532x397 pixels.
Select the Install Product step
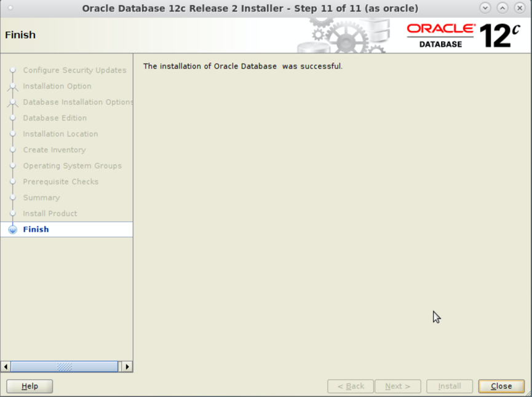pos(50,214)
